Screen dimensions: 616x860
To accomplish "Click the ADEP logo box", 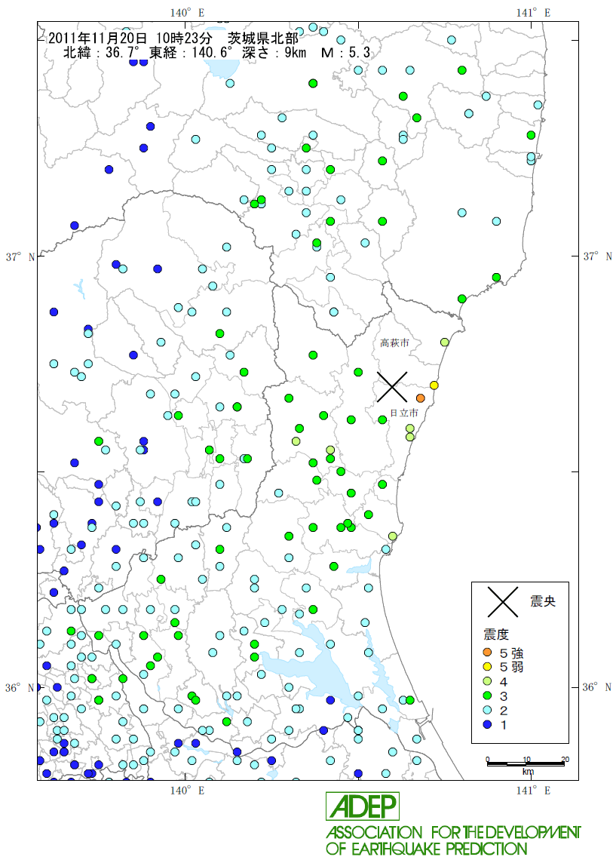I will (x=363, y=806).
